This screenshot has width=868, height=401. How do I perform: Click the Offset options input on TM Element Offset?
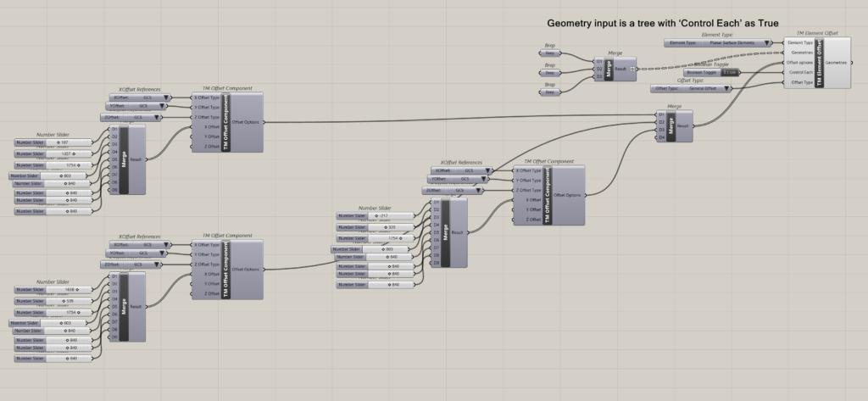point(800,62)
